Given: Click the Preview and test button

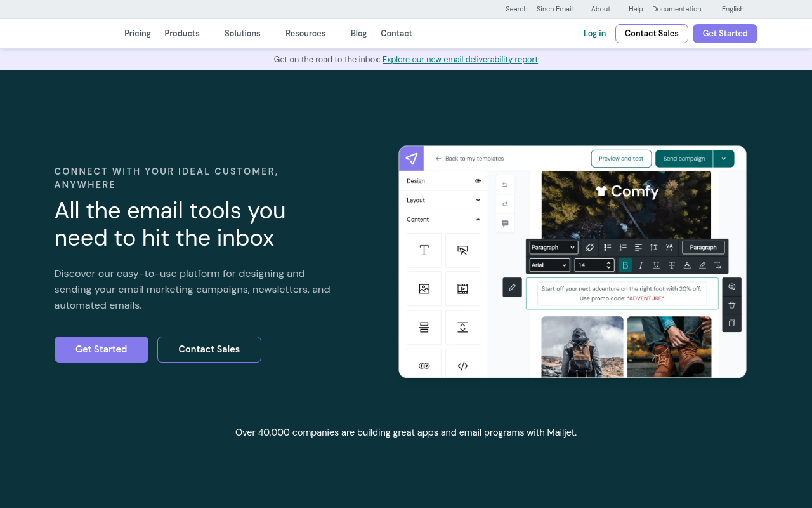Looking at the screenshot, I should [621, 159].
